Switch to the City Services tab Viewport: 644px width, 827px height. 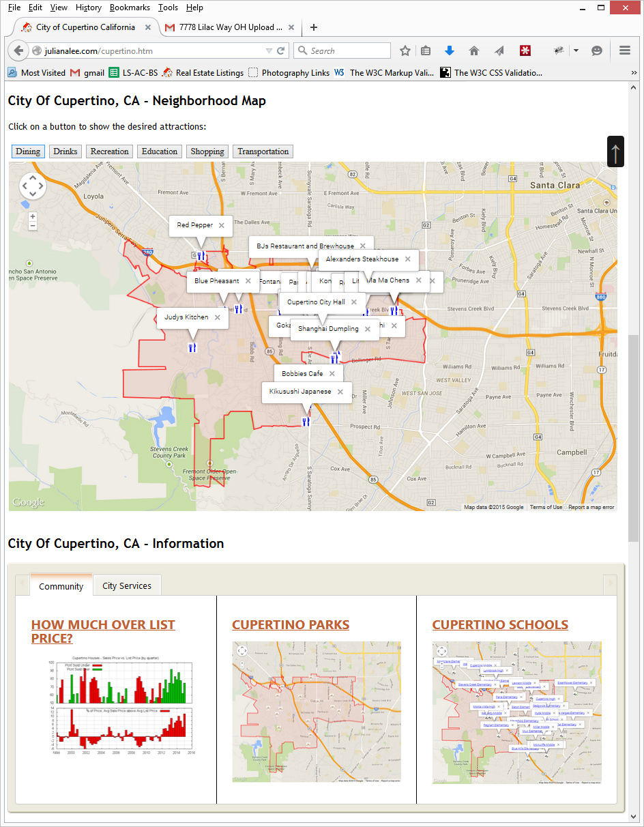[127, 585]
